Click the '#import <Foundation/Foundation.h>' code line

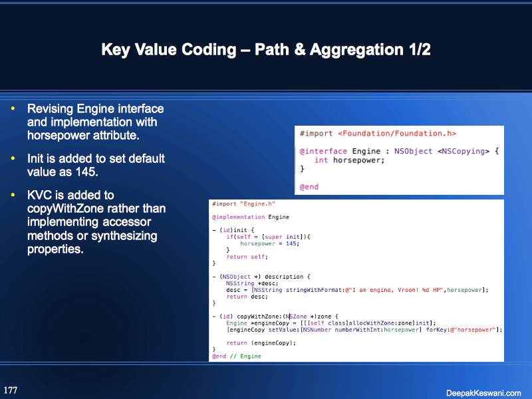[x=378, y=134]
